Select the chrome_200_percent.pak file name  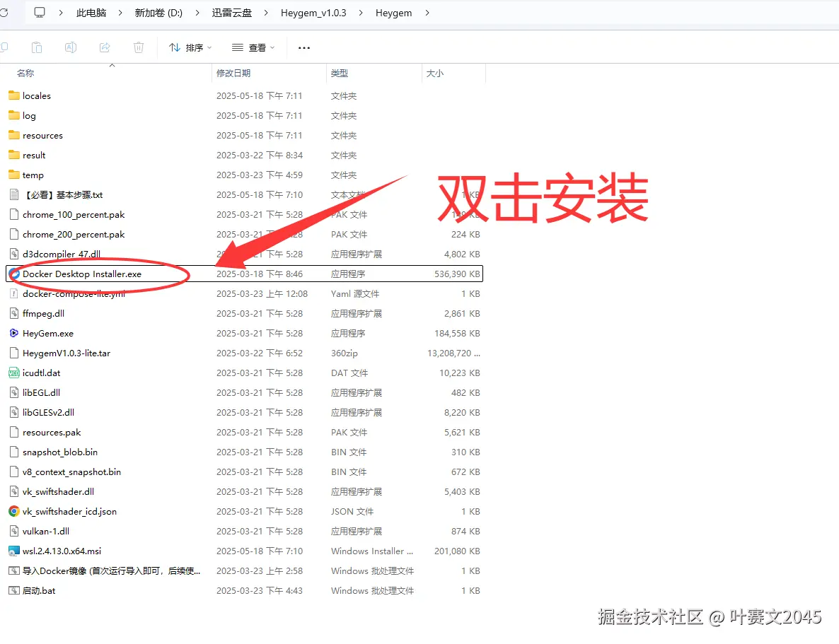pyautogui.click(x=74, y=234)
